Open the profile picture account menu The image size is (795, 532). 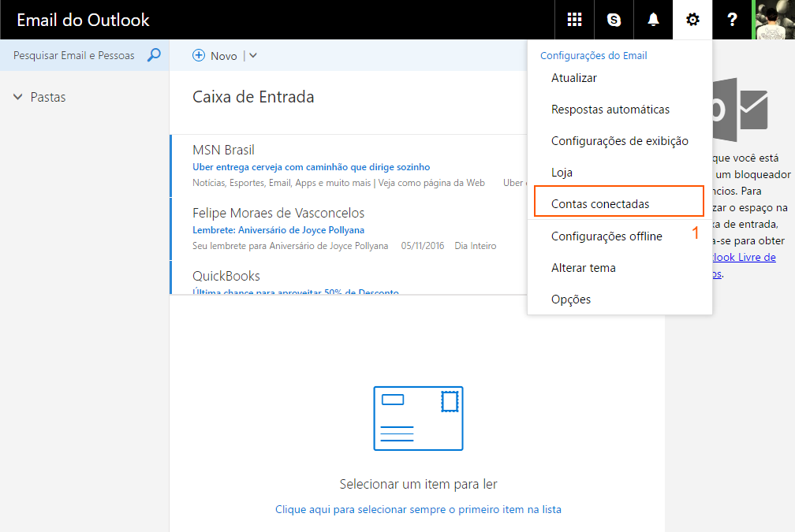[x=774, y=20]
